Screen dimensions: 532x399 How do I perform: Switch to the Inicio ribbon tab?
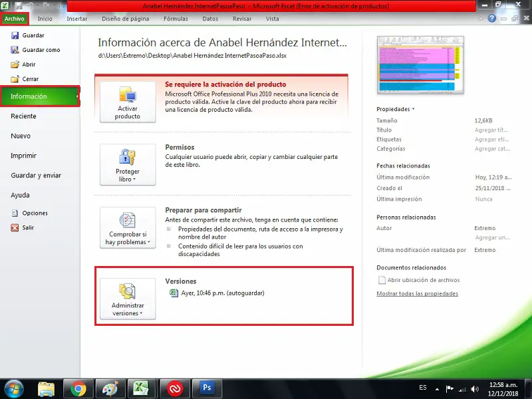pos(45,19)
